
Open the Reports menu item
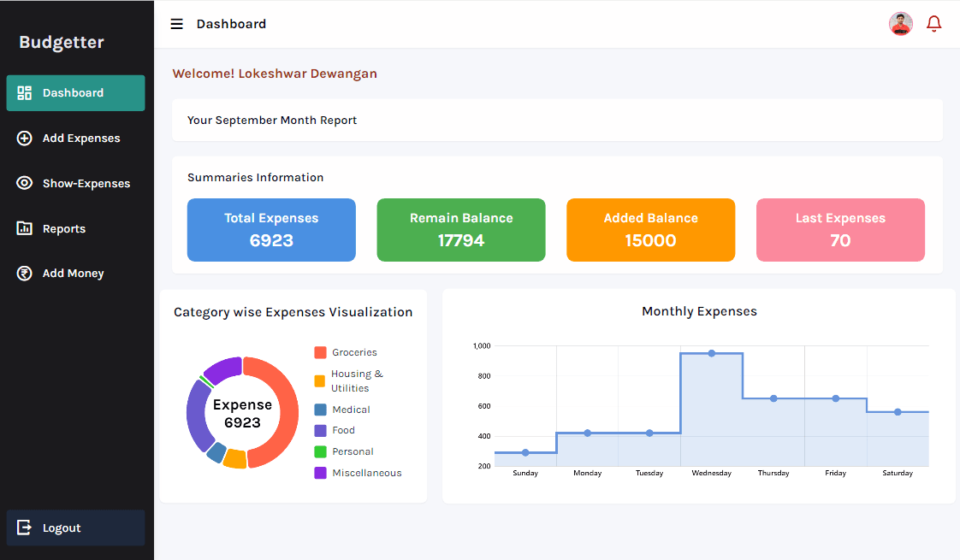tap(64, 228)
